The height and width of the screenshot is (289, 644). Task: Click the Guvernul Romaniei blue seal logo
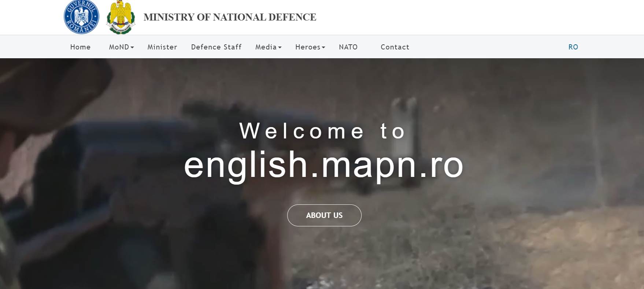(x=81, y=17)
